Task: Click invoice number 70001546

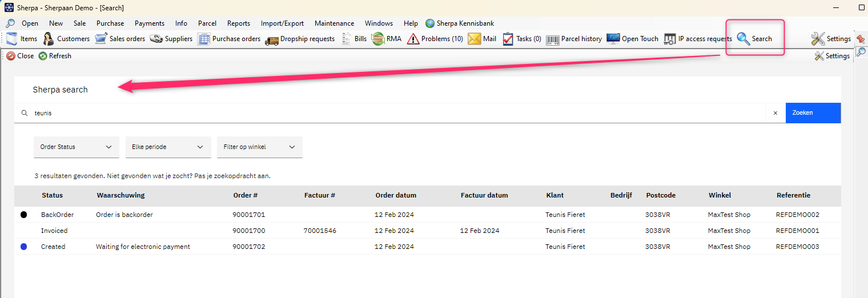Action: coord(320,231)
